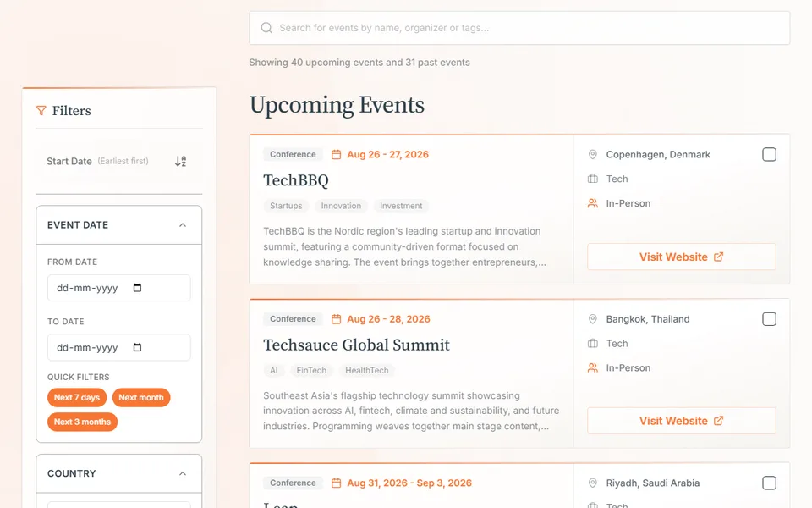Select the Riyadh event checkbox

pos(769,483)
